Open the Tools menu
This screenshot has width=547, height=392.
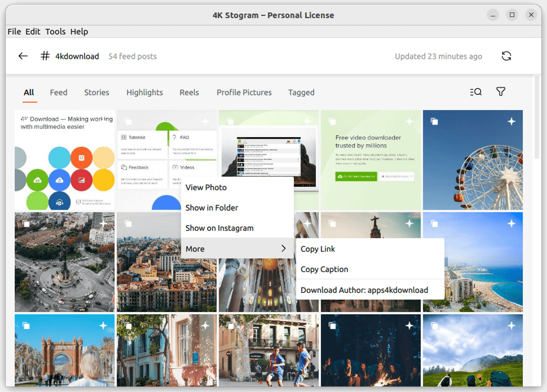click(55, 31)
